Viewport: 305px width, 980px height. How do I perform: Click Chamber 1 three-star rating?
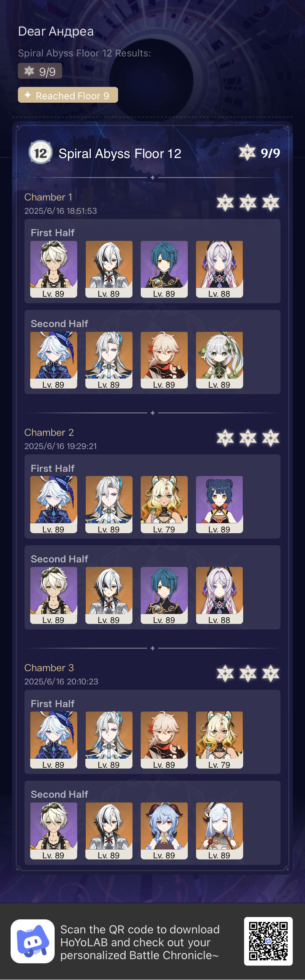click(248, 202)
